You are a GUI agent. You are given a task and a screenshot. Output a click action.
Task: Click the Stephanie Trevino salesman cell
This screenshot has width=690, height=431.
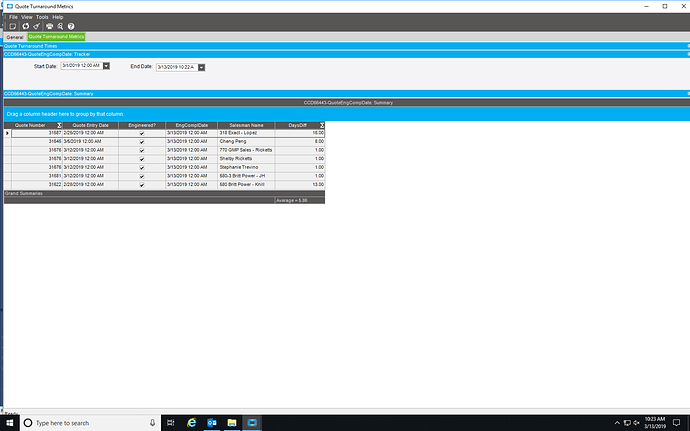[x=246, y=167]
